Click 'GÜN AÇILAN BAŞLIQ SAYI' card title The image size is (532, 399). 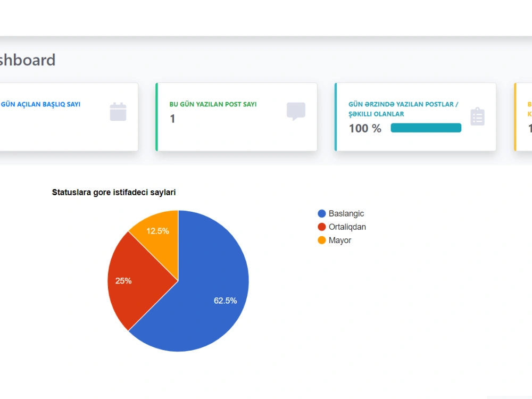(x=40, y=104)
